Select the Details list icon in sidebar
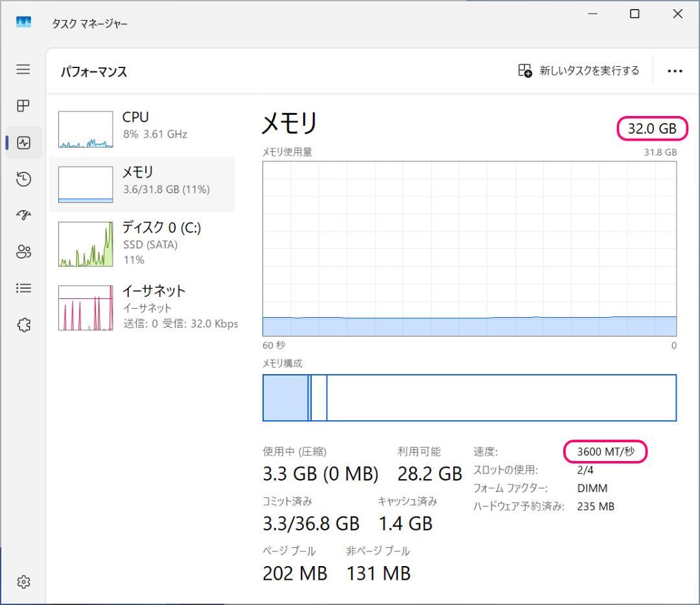The height and width of the screenshot is (605, 700). 23,289
